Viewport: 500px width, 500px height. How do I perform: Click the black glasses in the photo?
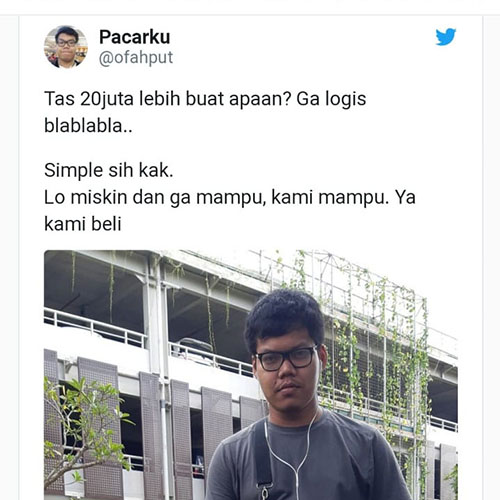point(286,359)
